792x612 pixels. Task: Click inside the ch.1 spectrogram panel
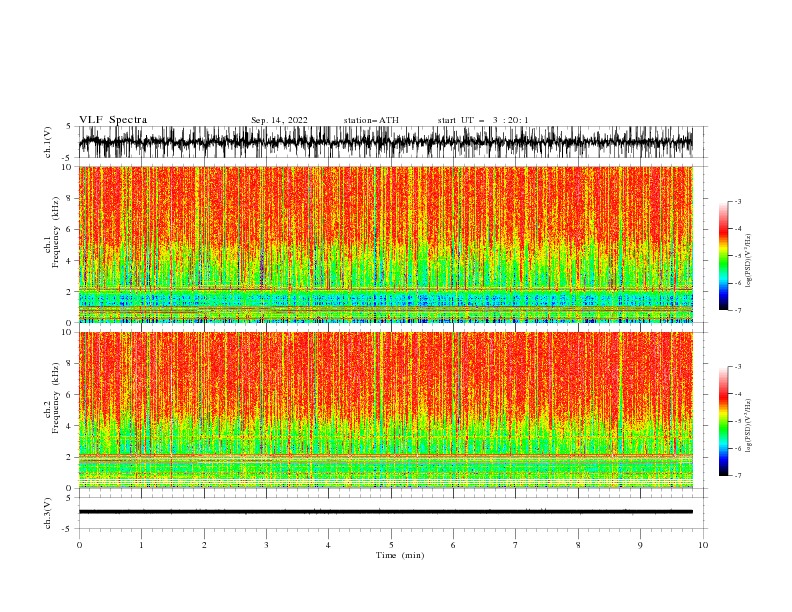(386, 244)
